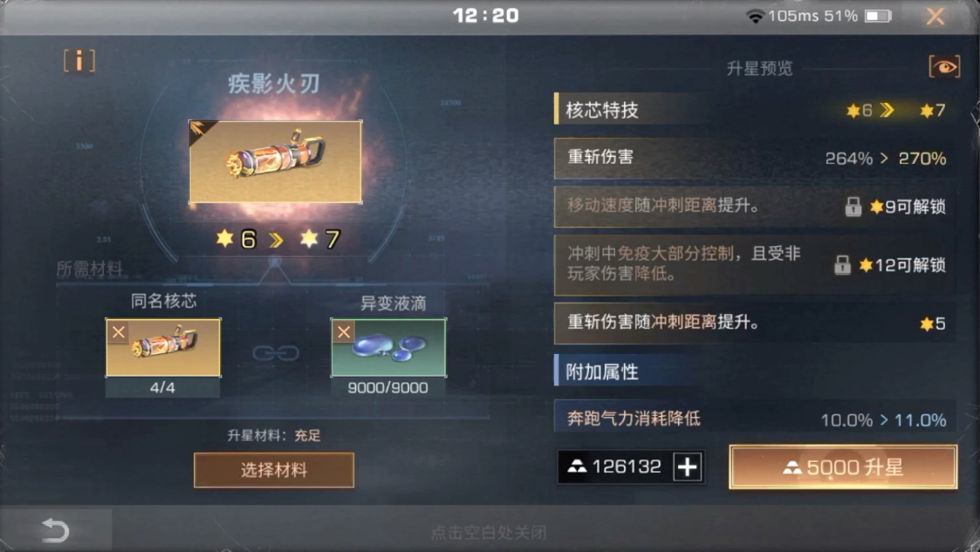Remove the 同名核心 material with its X
This screenshot has height=552, width=980.
[119, 332]
